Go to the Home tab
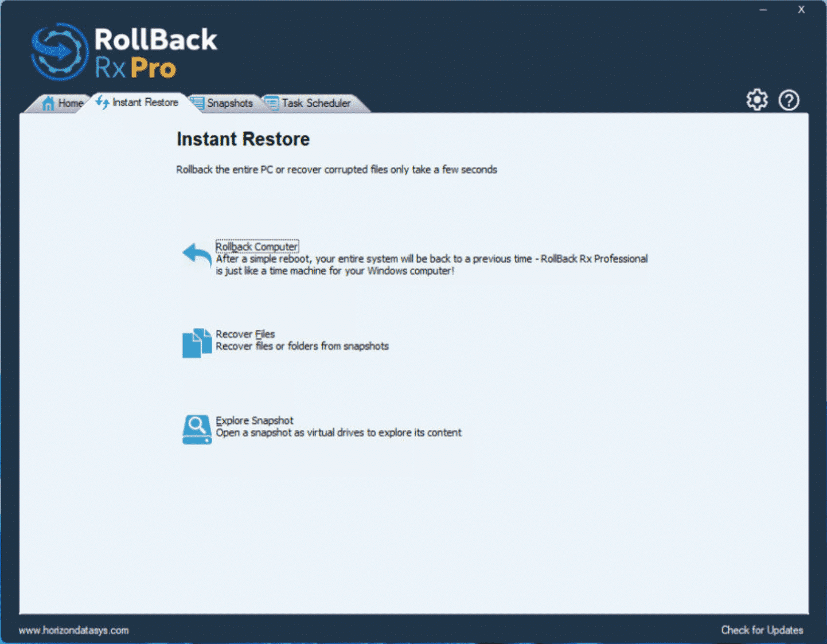The height and width of the screenshot is (644, 827). pyautogui.click(x=70, y=103)
